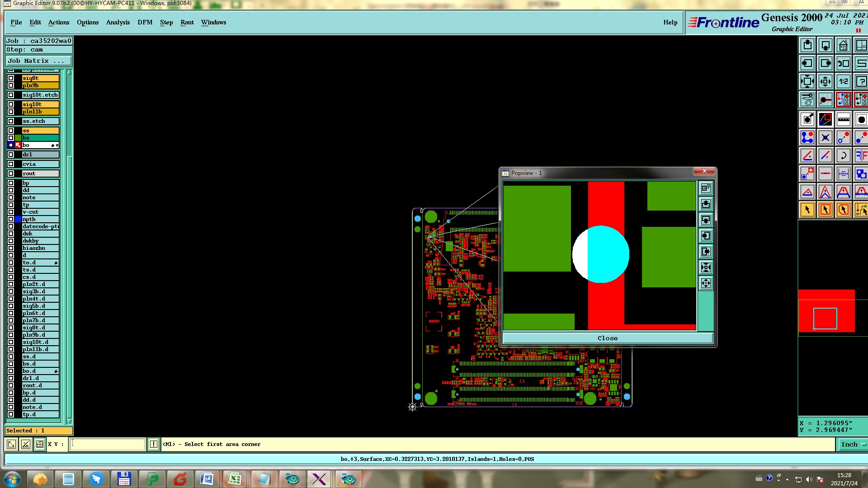Open the Inch units dropdown
The height and width of the screenshot is (488, 868).
click(x=852, y=444)
